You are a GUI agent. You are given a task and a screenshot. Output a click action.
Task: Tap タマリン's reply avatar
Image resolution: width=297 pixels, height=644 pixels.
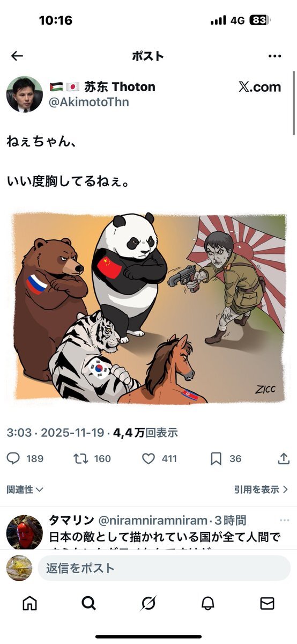pos(25,532)
